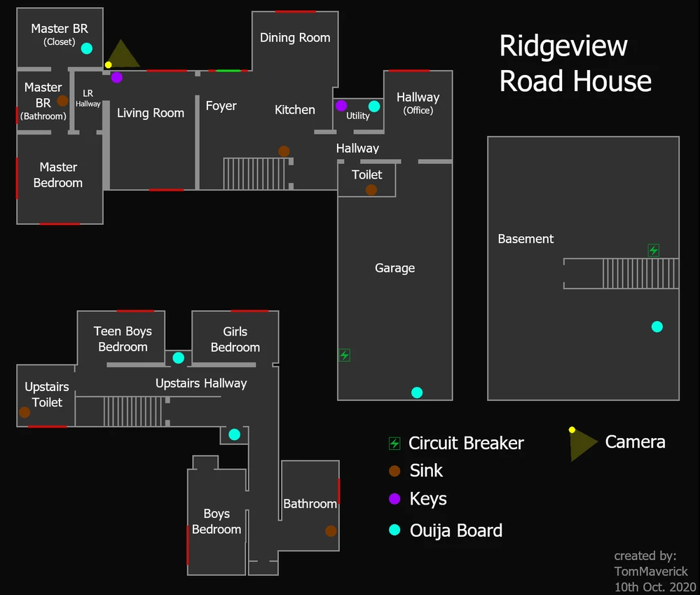Image resolution: width=700 pixels, height=595 pixels.
Task: Click the 'Master BR (Closet)' room label
Action: 60,35
